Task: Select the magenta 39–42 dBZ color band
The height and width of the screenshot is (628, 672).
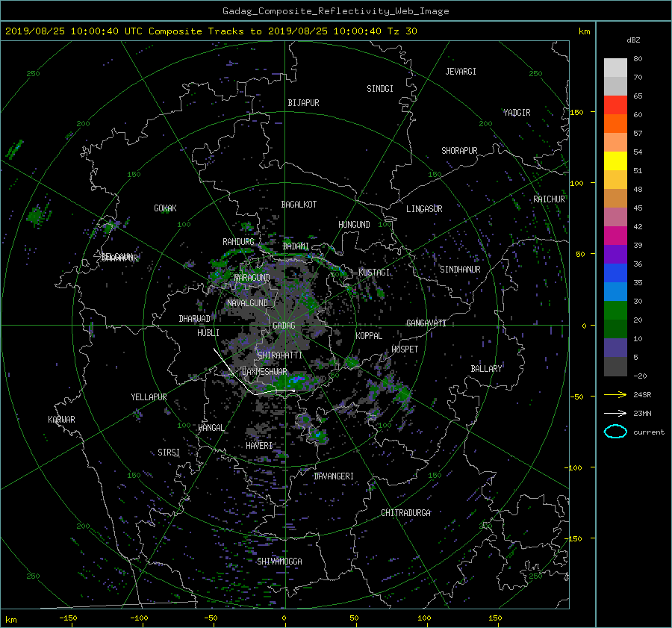Action: [615, 236]
